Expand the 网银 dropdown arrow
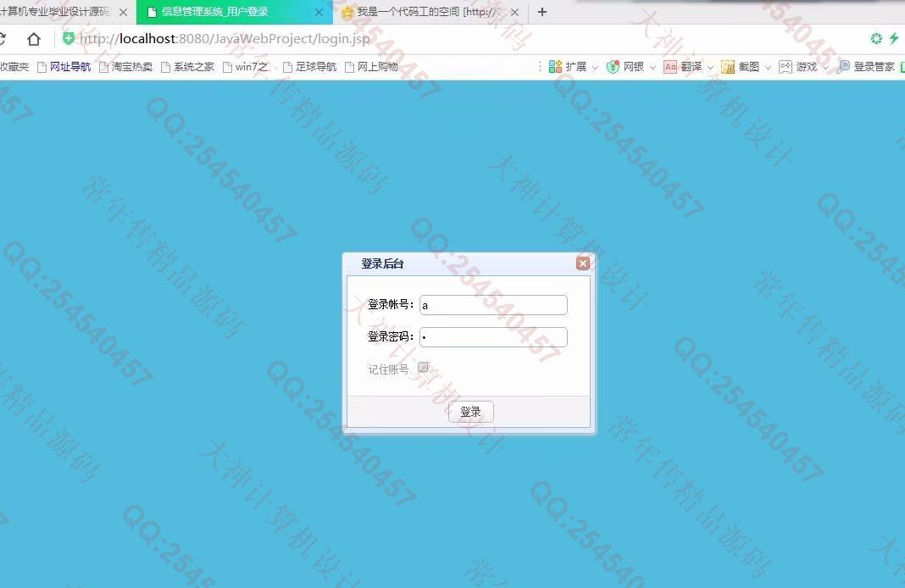 [x=652, y=68]
